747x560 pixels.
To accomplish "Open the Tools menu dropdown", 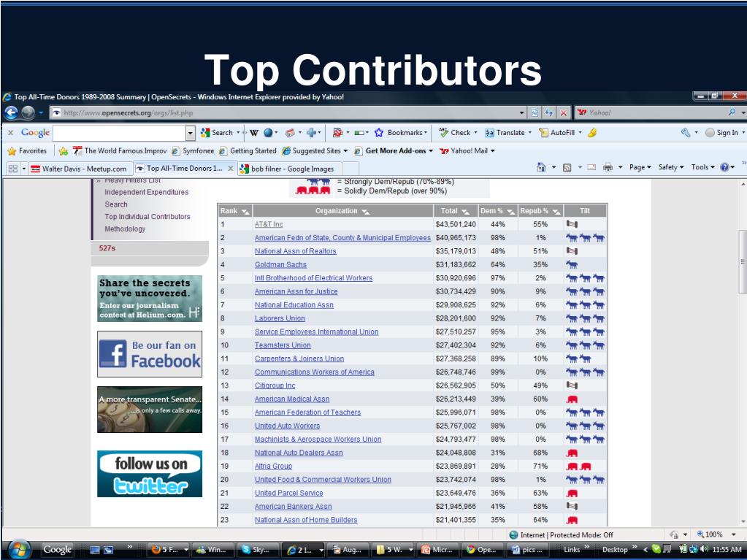I will (702, 167).
